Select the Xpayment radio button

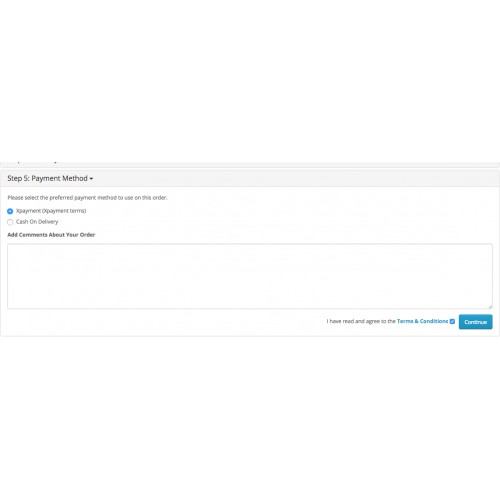pos(10,211)
